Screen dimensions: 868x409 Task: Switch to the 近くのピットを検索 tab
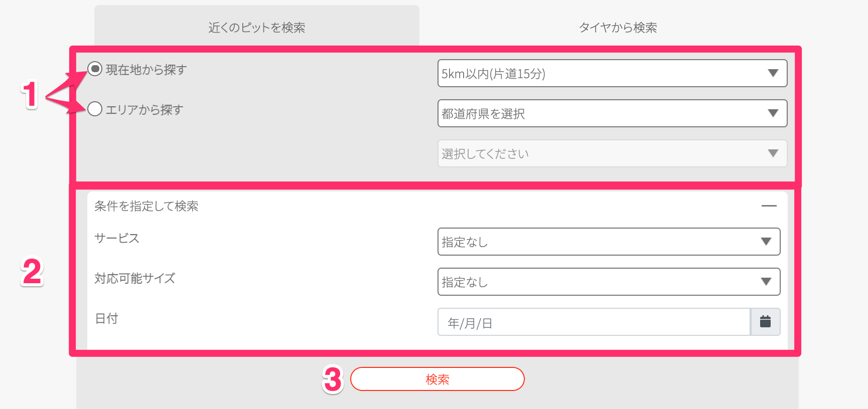coord(256,28)
